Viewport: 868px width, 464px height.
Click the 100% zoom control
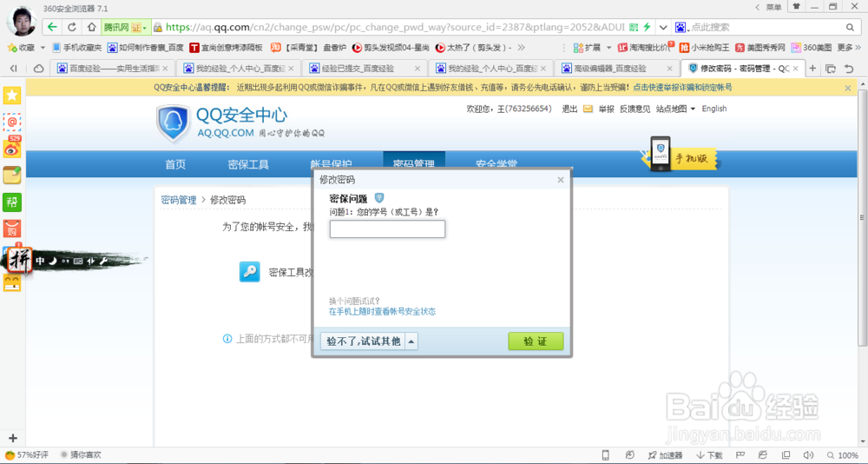pos(843,455)
